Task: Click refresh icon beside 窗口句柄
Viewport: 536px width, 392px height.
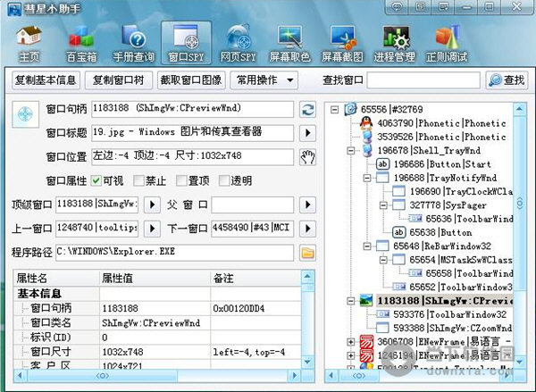Action: click(x=307, y=109)
